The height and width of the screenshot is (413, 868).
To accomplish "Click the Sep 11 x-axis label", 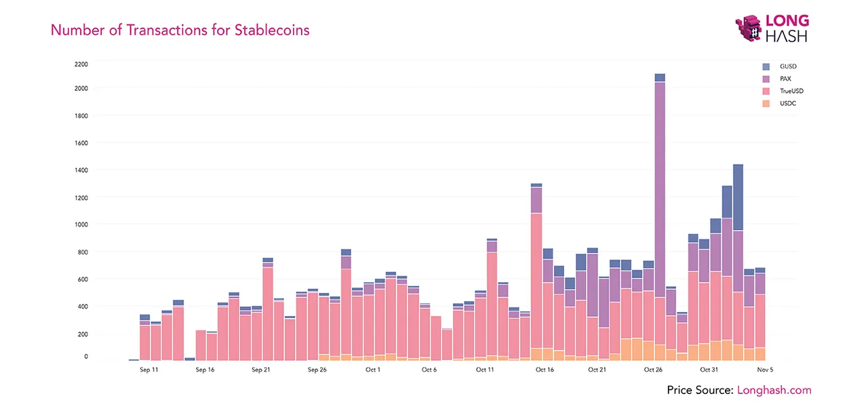I will click(x=149, y=370).
